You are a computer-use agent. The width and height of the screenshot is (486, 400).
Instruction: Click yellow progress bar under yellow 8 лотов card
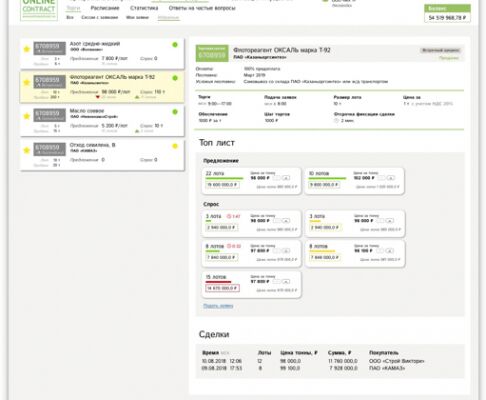click(322, 251)
